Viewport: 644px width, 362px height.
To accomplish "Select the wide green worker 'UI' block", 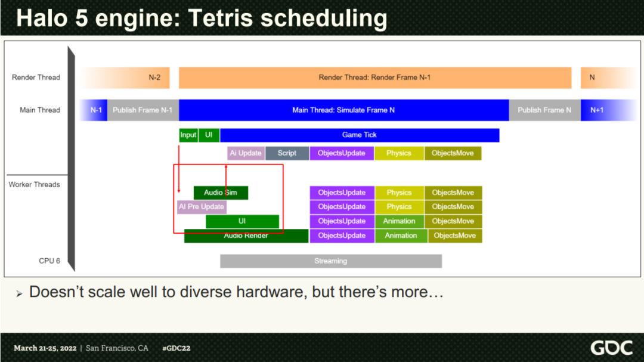I will 242,221.
